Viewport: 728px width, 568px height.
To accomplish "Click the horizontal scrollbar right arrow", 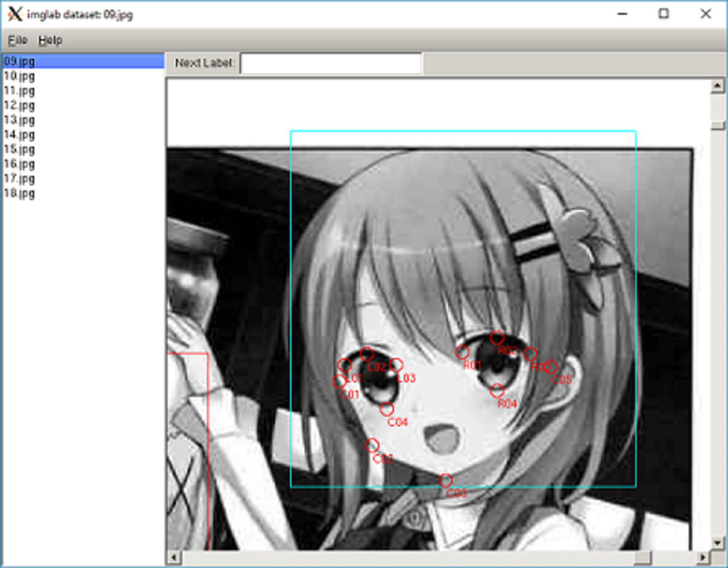I will click(703, 557).
